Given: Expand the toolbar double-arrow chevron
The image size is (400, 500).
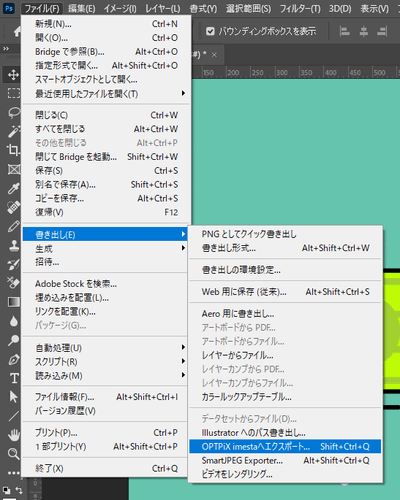Looking at the screenshot, I should [x=6, y=49].
